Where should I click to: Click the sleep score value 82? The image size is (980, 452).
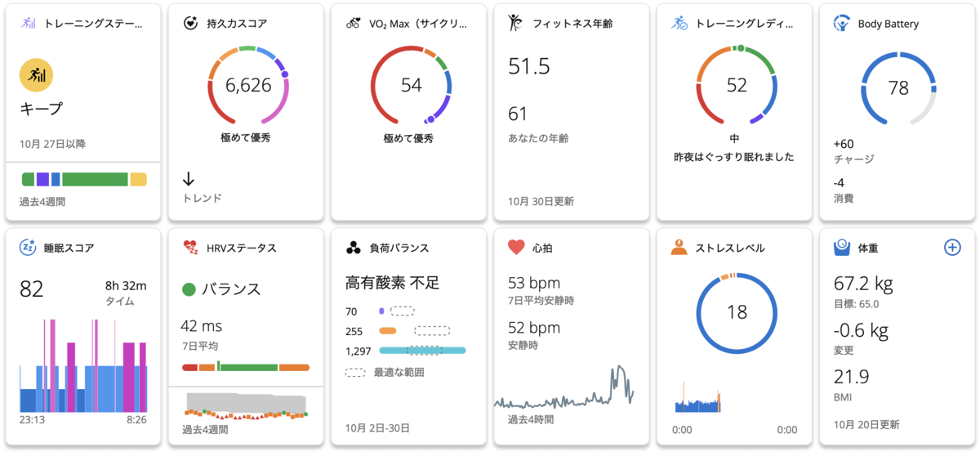point(32,289)
